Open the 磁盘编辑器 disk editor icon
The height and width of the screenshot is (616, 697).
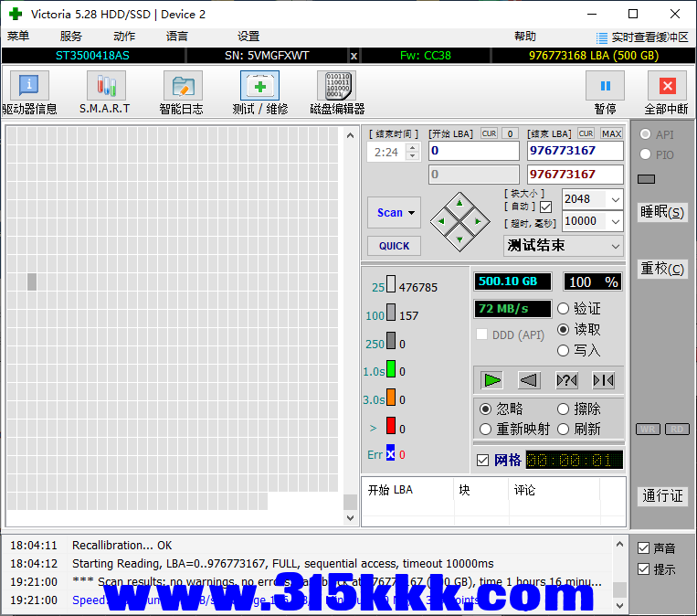pos(336,86)
